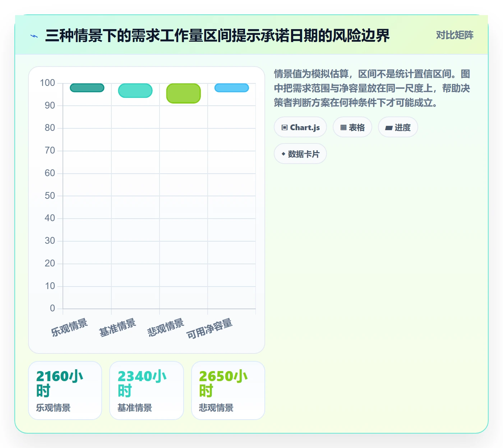This screenshot has width=503, height=448.
Task: Click the 2650小时 value text
Action: pyautogui.click(x=223, y=383)
